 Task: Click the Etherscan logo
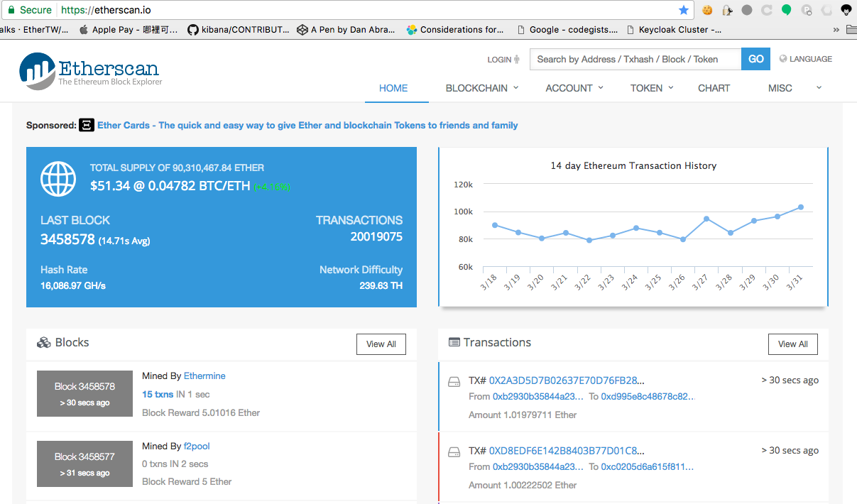(x=91, y=70)
